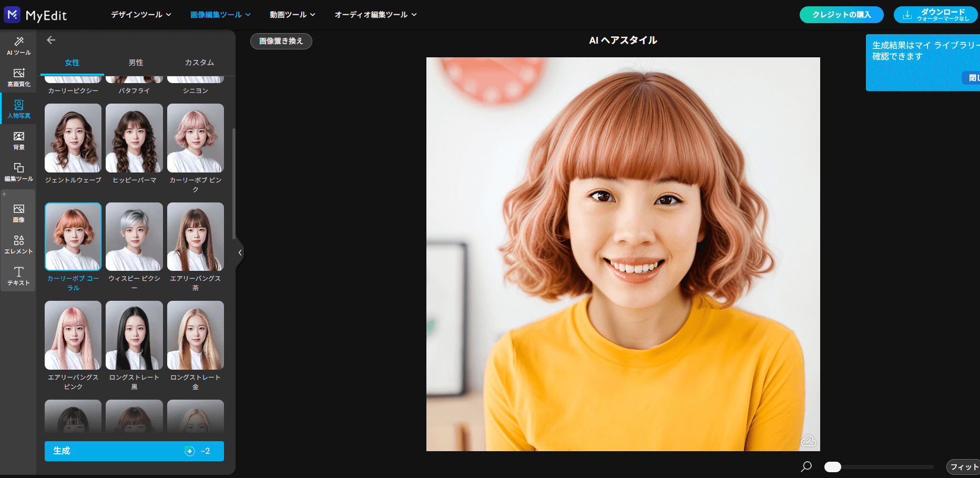Viewport: 980px width, 478px height.
Task: Switch to the 男性 hairstyle tab
Action: (x=136, y=63)
